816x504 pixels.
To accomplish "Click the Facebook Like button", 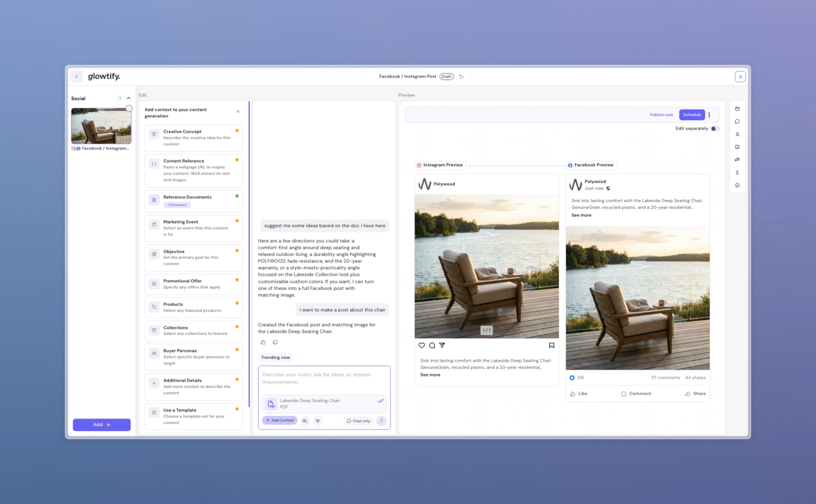I will click(x=579, y=393).
